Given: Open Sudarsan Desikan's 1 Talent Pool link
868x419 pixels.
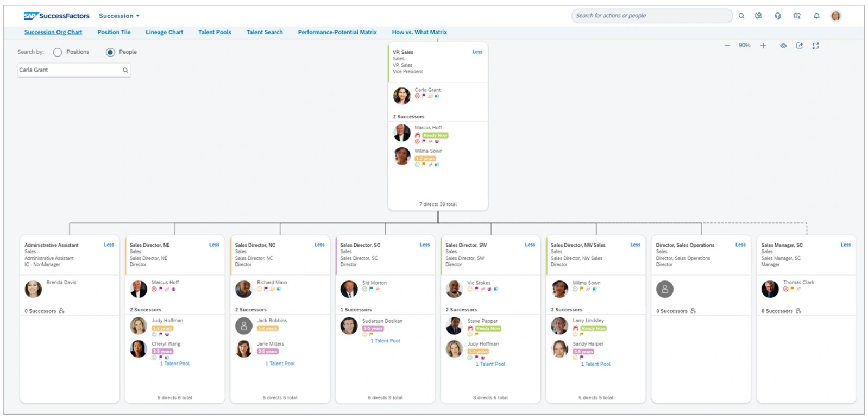Looking at the screenshot, I should click(x=386, y=341).
